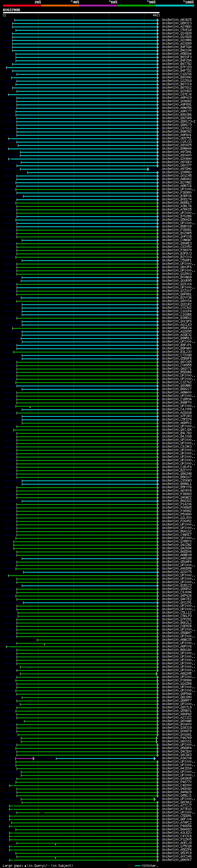Click the purple ~60% identity color segment

[x=98, y=6]
